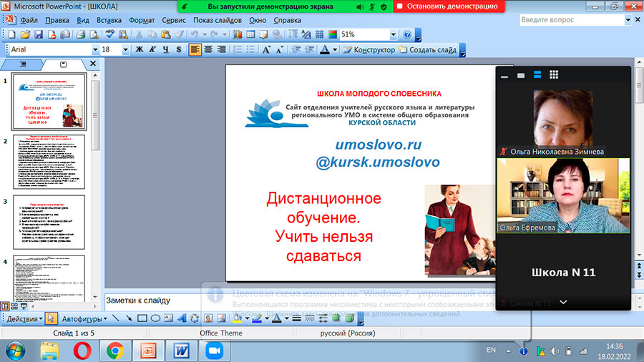Increase font size with large A icon
Screen dimensions: 644x362
tap(265, 49)
